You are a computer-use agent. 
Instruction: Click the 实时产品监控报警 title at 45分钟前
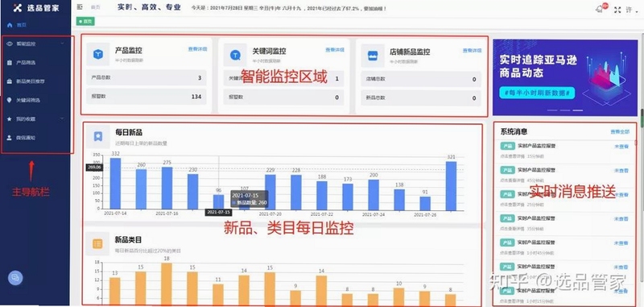point(536,170)
